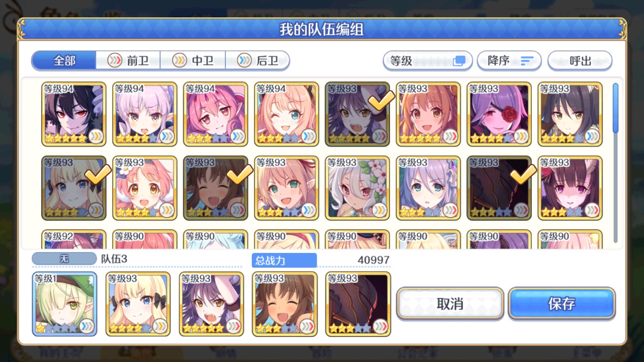Screen dimensions: 644x362
Task: Select the black-haired red-eyed level 94 character
Action: 74,114
